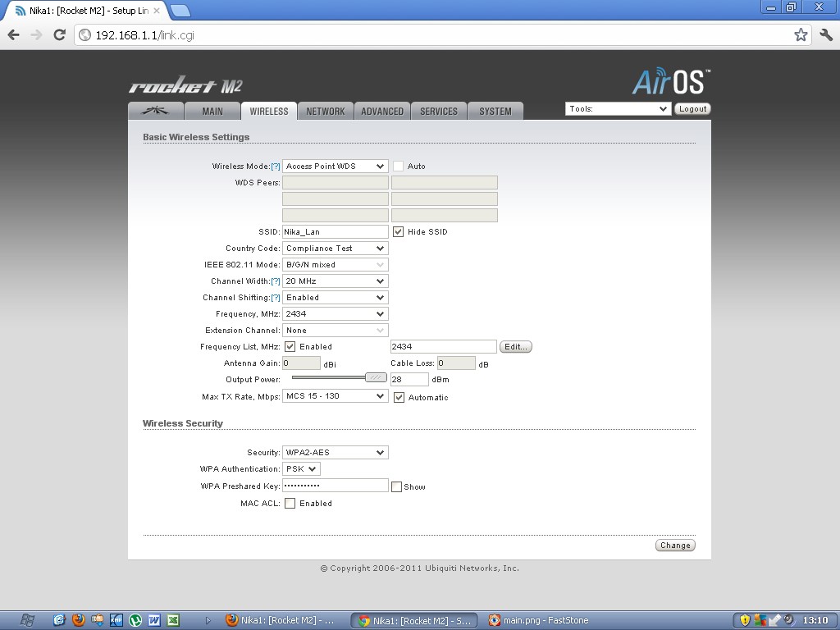840x630 pixels.
Task: Click the Channel Width help [?] link
Action: [276, 281]
